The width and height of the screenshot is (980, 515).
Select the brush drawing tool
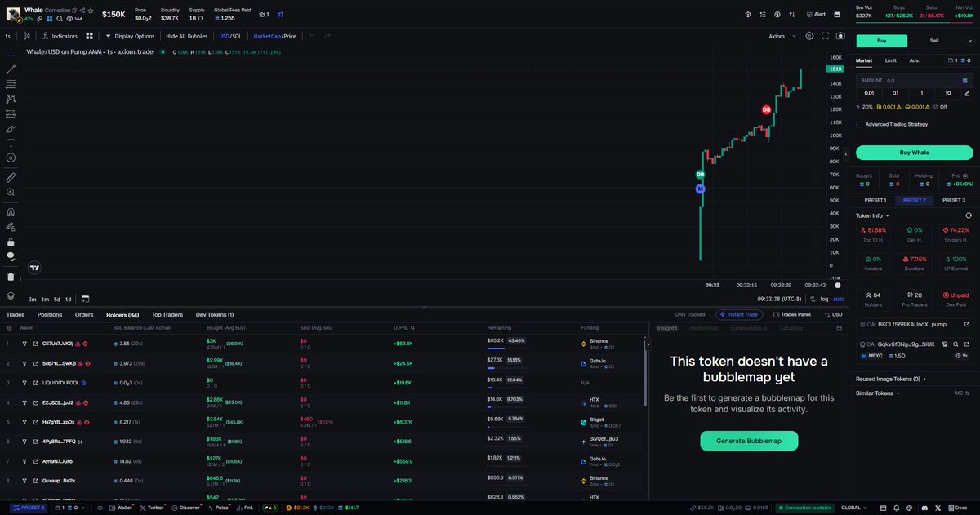(11, 128)
